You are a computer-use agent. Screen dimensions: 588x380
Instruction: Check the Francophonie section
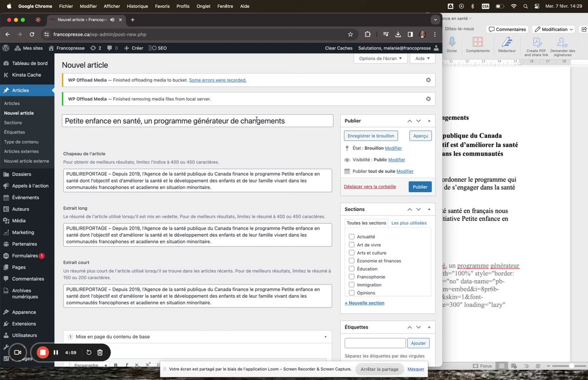351,277
